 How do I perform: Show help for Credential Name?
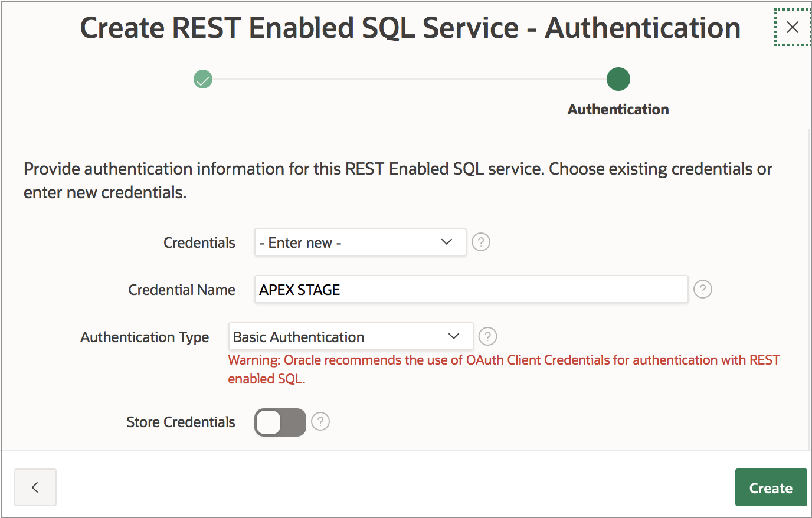pos(702,289)
